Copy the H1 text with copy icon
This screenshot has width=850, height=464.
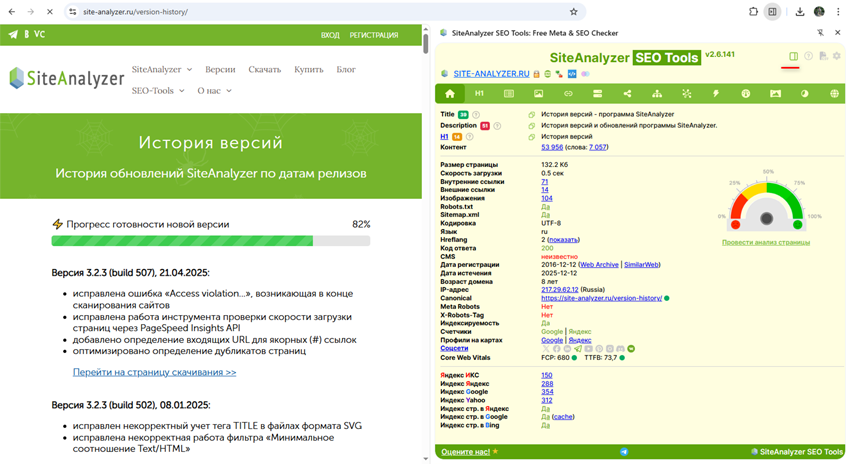[532, 137]
